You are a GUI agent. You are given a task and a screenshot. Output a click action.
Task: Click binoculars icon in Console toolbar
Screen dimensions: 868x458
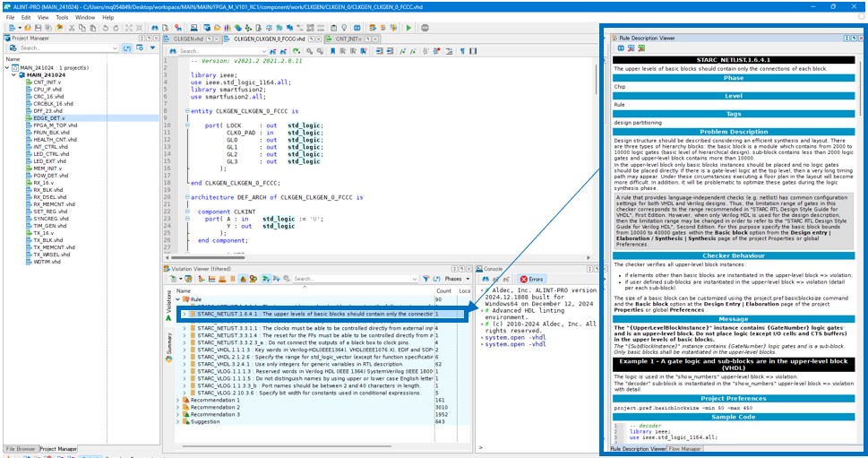(486, 279)
